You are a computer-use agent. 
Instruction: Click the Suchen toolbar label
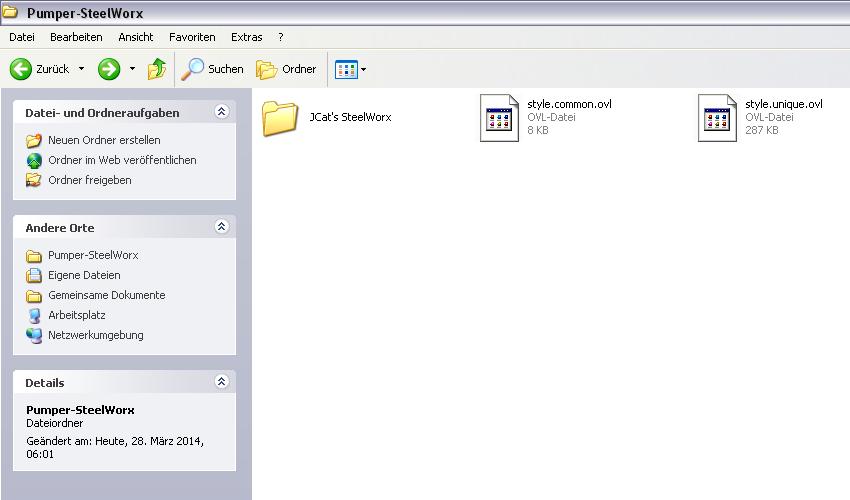226,69
